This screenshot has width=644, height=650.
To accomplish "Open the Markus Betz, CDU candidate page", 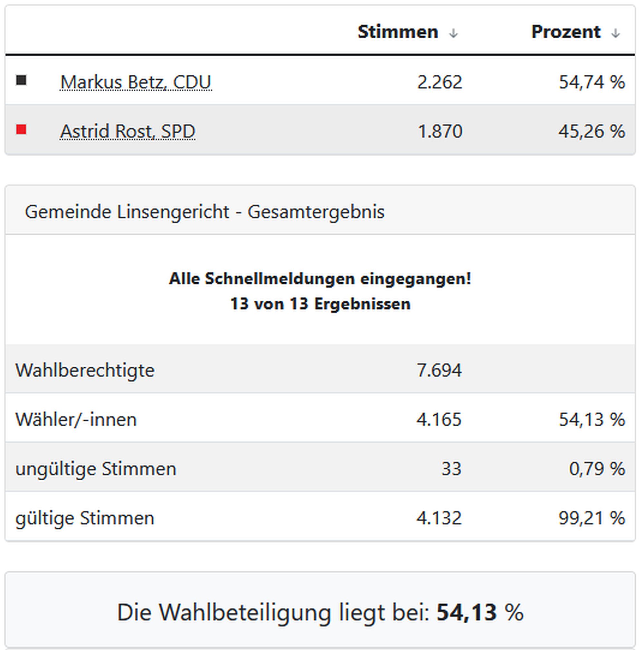I will pyautogui.click(x=136, y=82).
